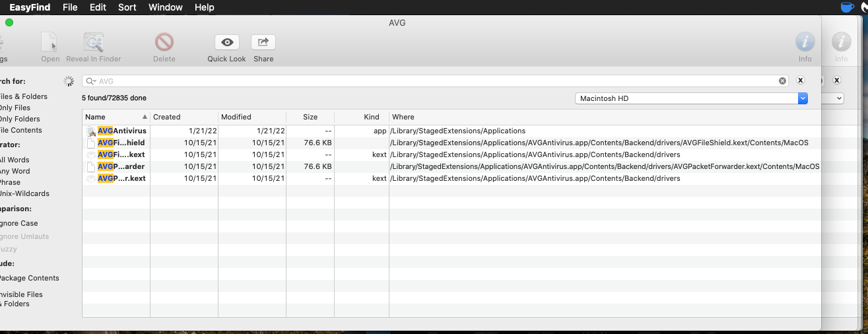The image size is (868, 334).
Task: Click the Info icon in the background window
Action: [x=841, y=42]
